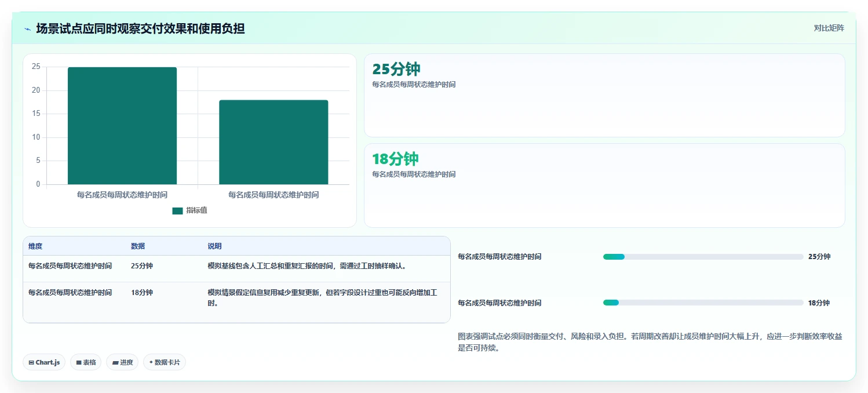Select the shorter chart bar valued 18
The image size is (868, 393).
click(x=273, y=142)
